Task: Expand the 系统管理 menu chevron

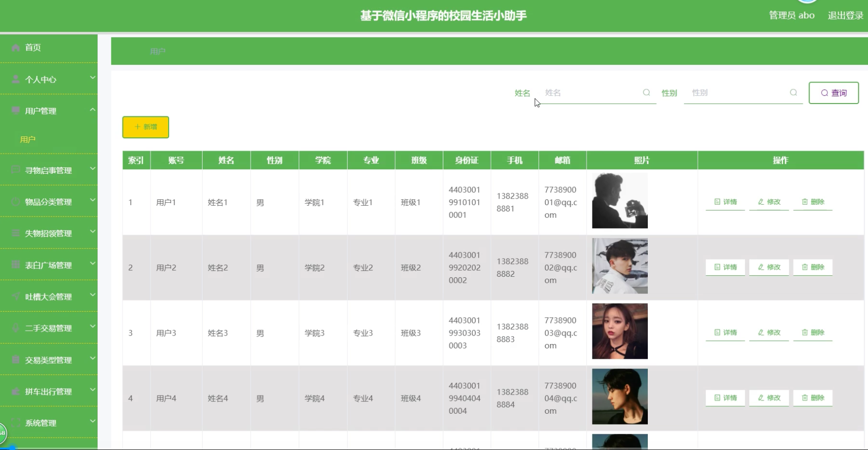Action: 93,422
